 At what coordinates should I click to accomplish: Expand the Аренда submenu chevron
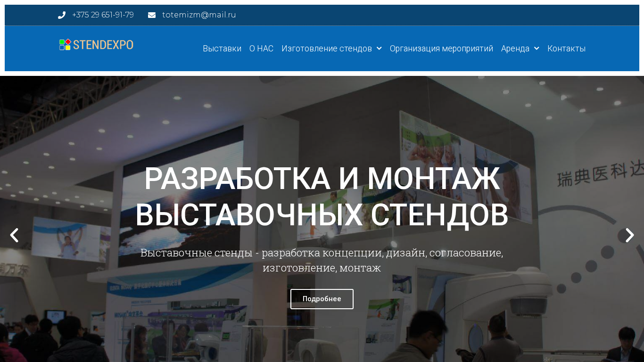537,48
